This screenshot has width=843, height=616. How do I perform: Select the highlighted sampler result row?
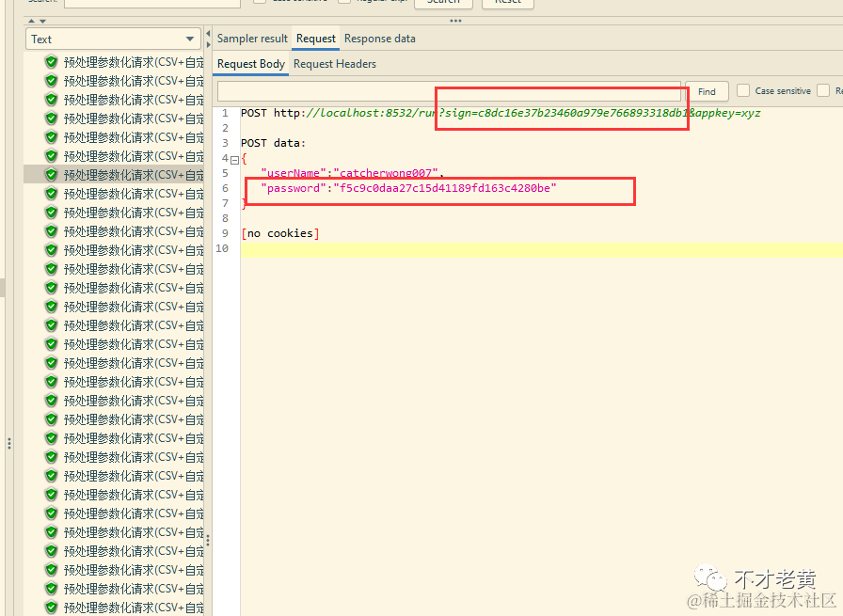(x=114, y=175)
